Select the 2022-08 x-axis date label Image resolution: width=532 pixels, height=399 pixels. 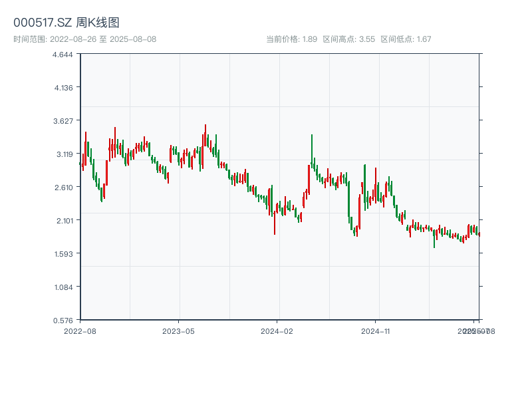click(x=80, y=331)
